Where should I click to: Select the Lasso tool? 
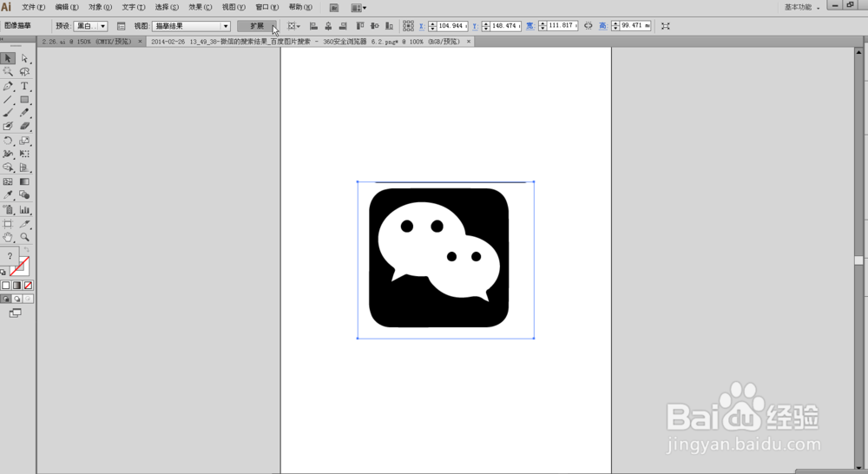(24, 72)
